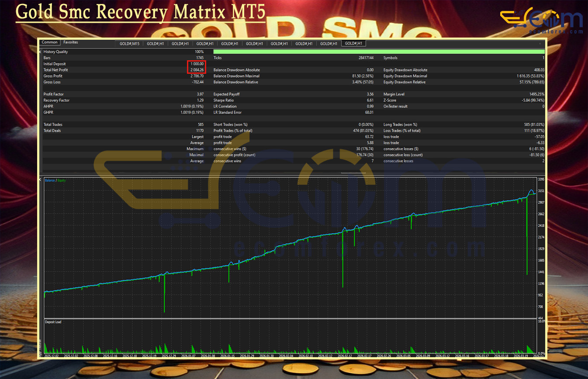Click the tab scroll arrow right of the GOLD# tabs
This screenshot has height=379, width=588.
540,43
